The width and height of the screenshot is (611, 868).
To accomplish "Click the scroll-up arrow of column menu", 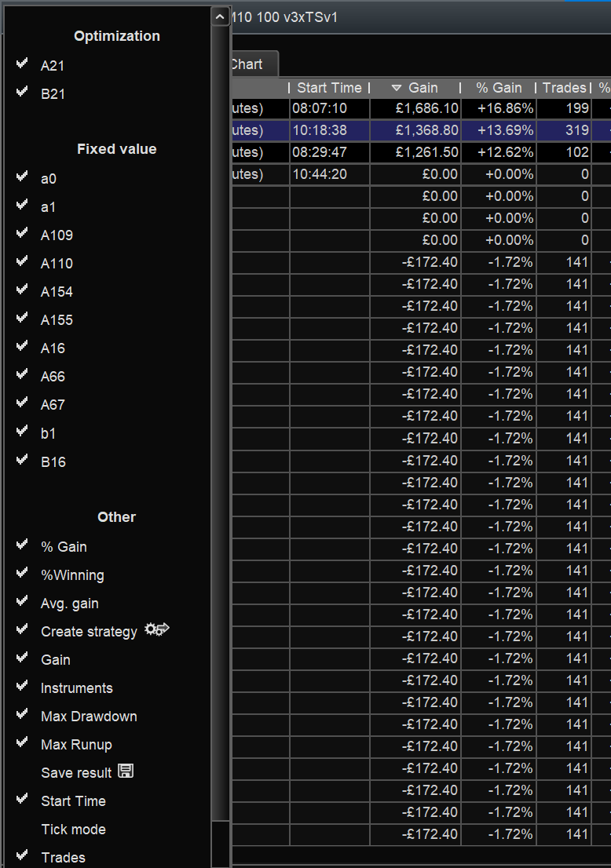I will [220, 17].
